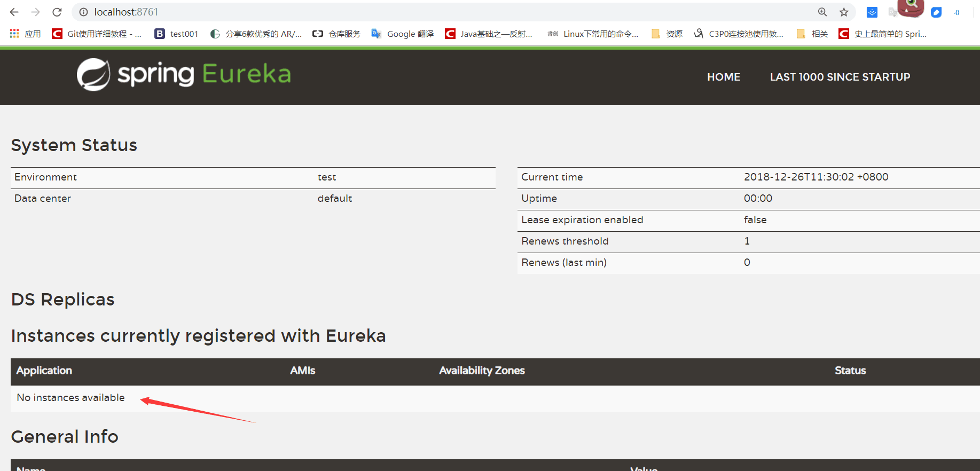Open the 仓库服务 bookmark
The width and height of the screenshot is (980, 471).
click(x=336, y=34)
